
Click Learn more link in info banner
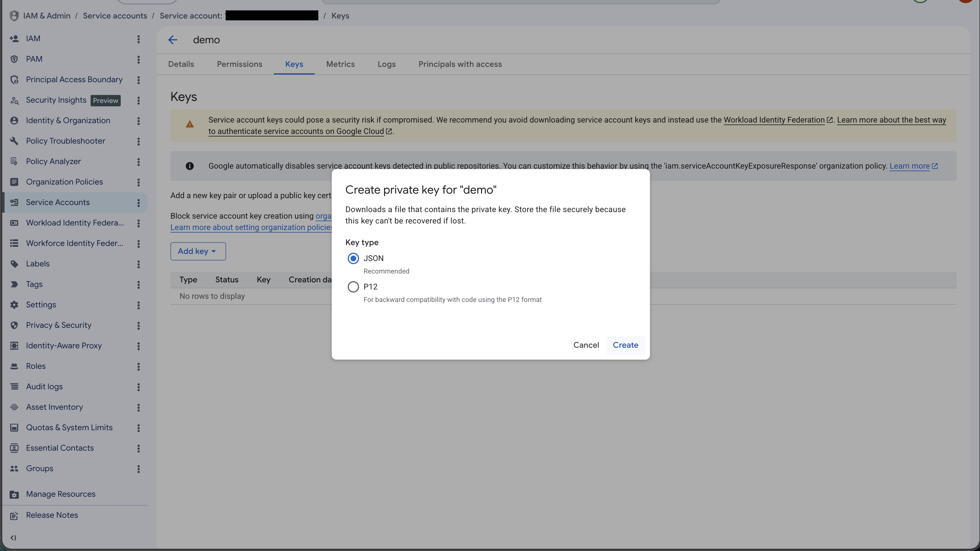pyautogui.click(x=914, y=166)
